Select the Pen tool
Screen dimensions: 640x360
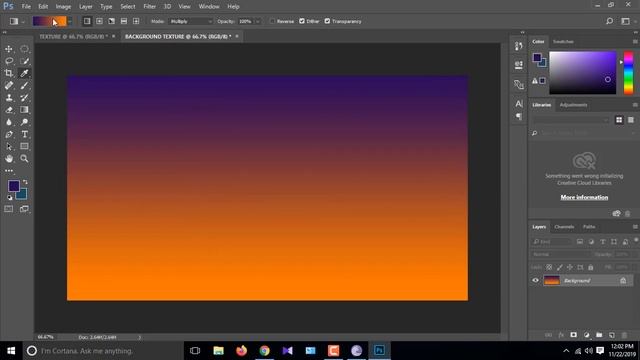coord(9,134)
